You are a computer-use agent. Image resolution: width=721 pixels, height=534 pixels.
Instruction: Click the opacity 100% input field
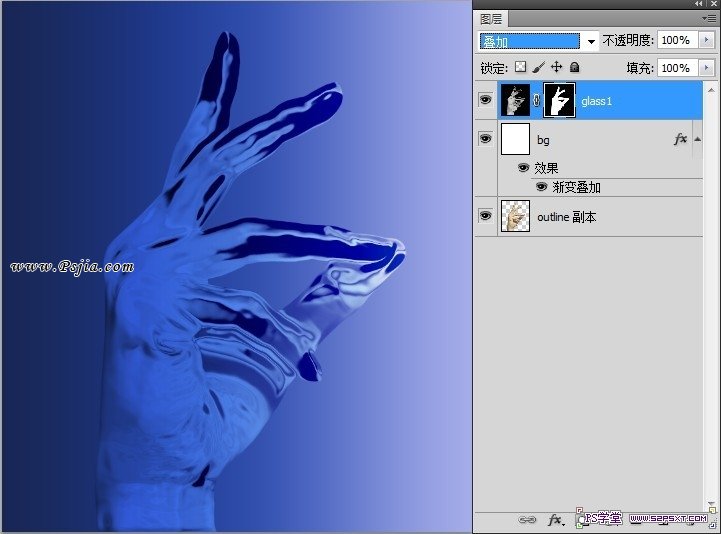678,40
